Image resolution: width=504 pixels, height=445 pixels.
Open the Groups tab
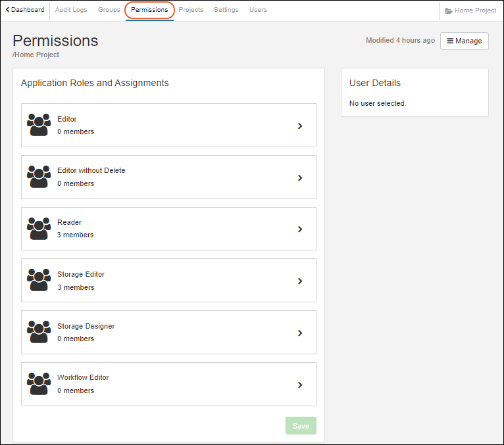coord(109,10)
